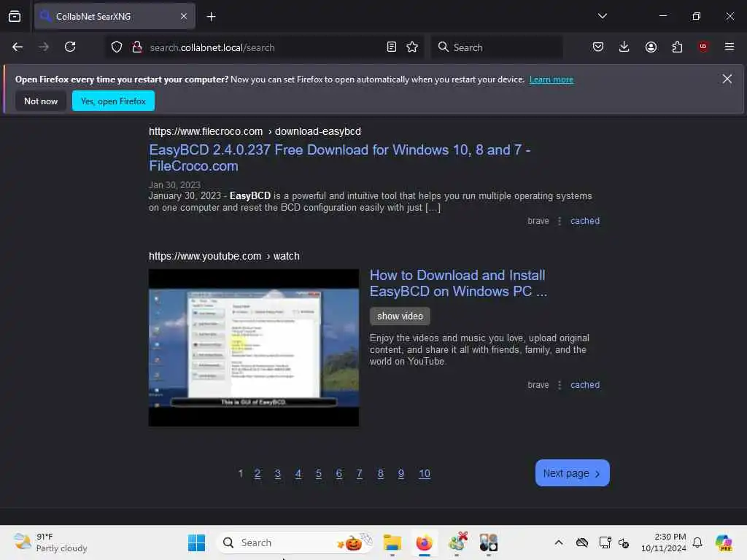Screen dimensions: 747x560
Task: Open the Learn more link
Action: 551,79
